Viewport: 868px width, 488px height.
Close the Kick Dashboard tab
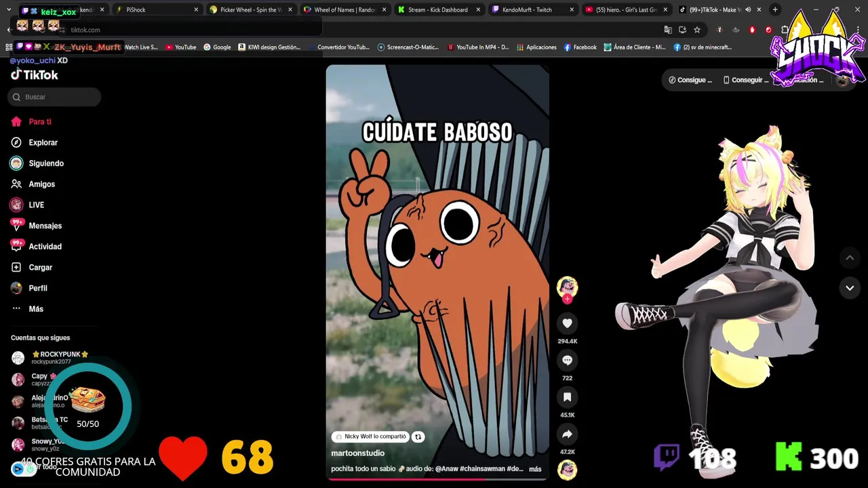point(478,10)
